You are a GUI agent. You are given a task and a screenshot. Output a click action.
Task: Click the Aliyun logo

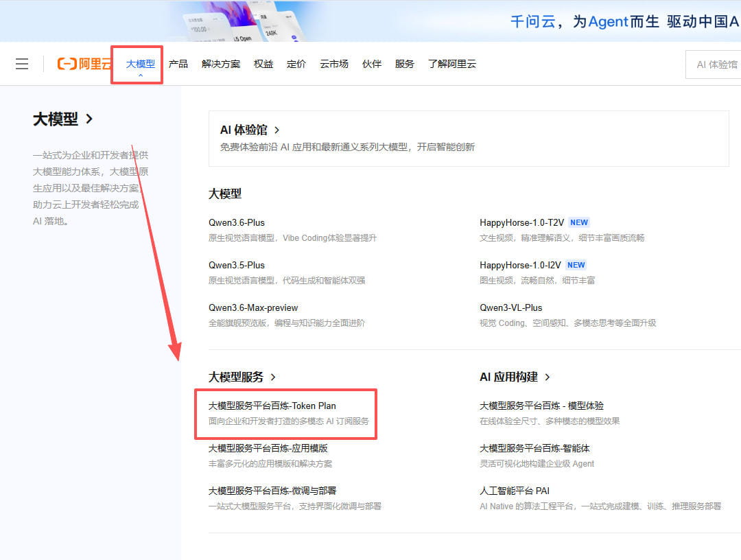point(84,64)
